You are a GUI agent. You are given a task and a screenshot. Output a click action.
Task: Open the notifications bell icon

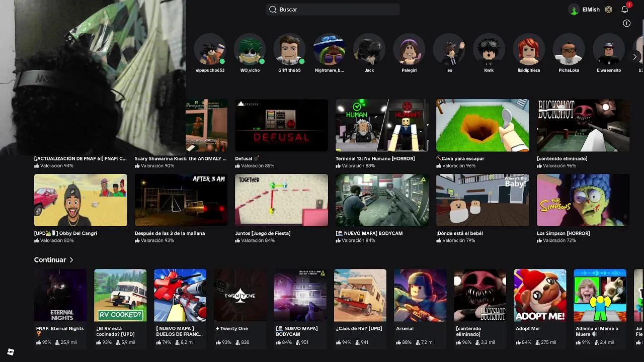(x=625, y=10)
